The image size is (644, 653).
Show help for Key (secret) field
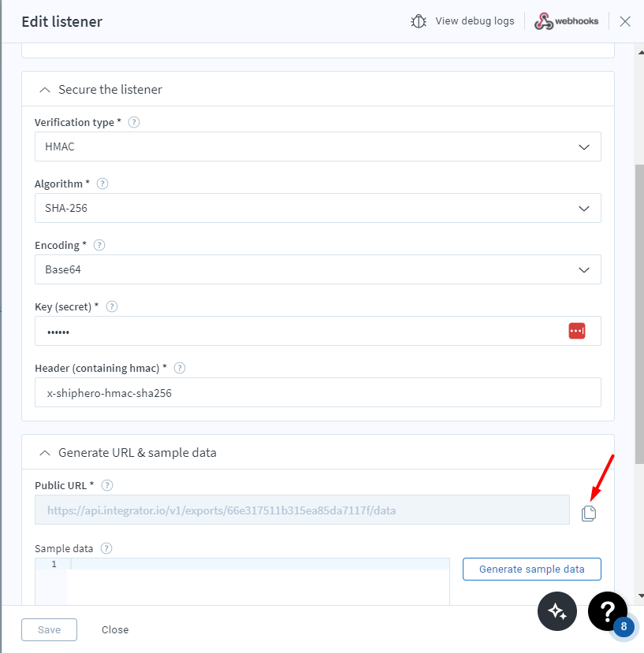[x=112, y=306]
